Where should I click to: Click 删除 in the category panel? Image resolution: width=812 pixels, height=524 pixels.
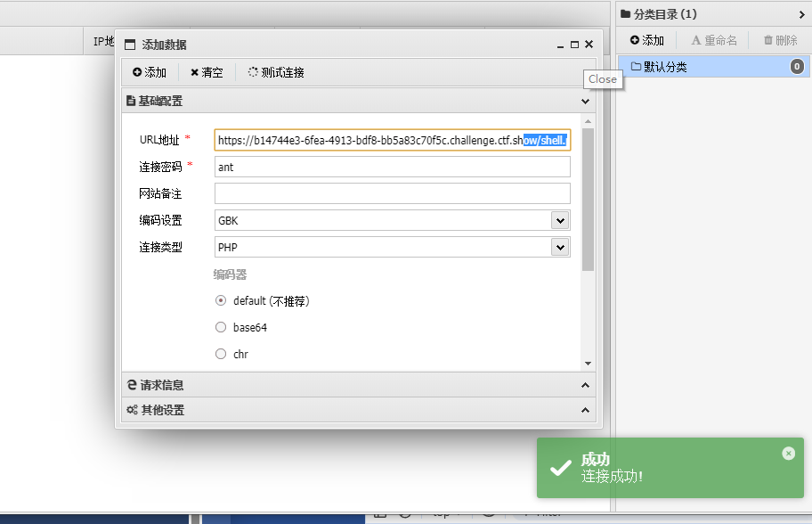[781, 40]
